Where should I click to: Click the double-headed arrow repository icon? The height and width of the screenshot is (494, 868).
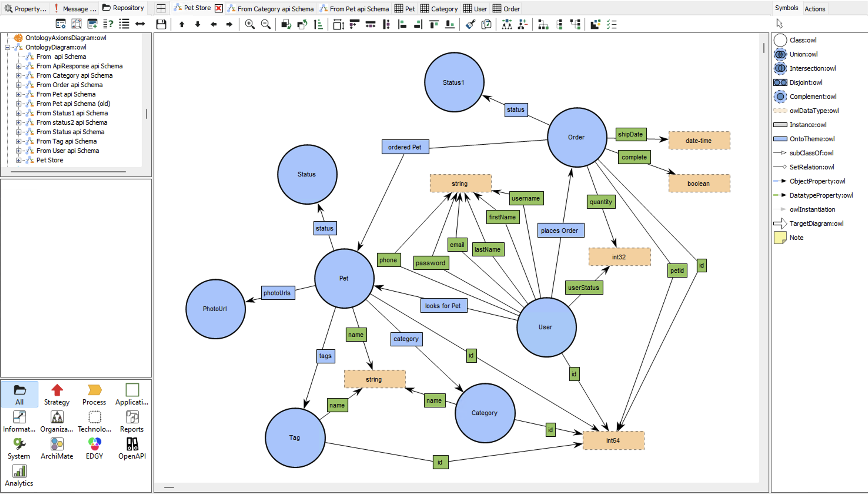[140, 24]
